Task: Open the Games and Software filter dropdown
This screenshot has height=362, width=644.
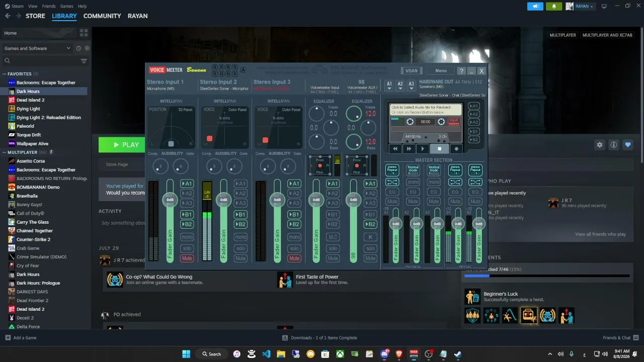Action: [x=38, y=48]
